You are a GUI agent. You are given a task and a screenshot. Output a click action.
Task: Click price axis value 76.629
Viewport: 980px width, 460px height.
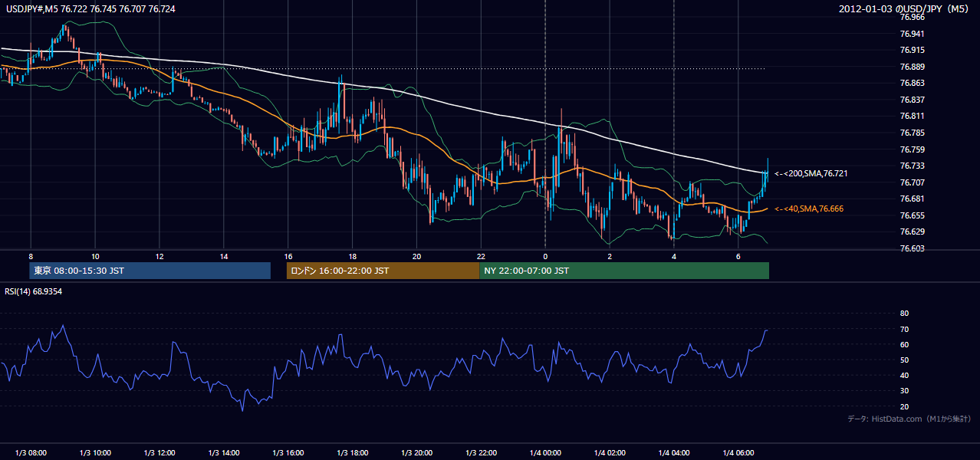(x=913, y=232)
